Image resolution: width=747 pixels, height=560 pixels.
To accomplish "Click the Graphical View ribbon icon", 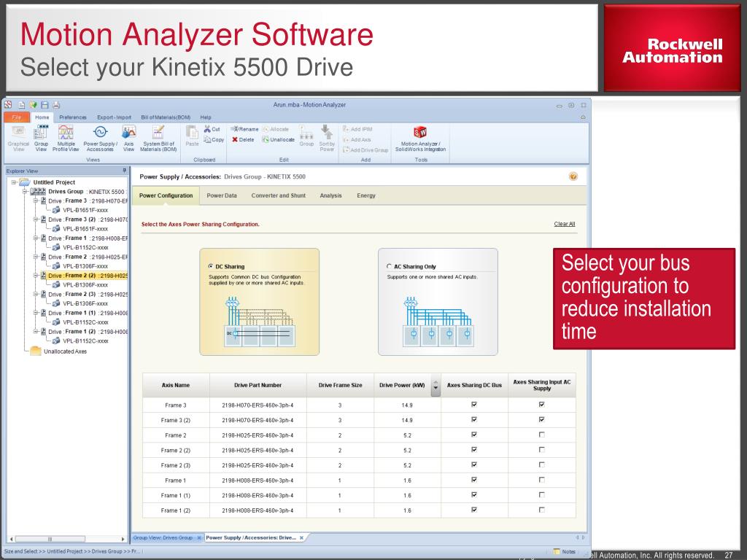I will tap(18, 138).
